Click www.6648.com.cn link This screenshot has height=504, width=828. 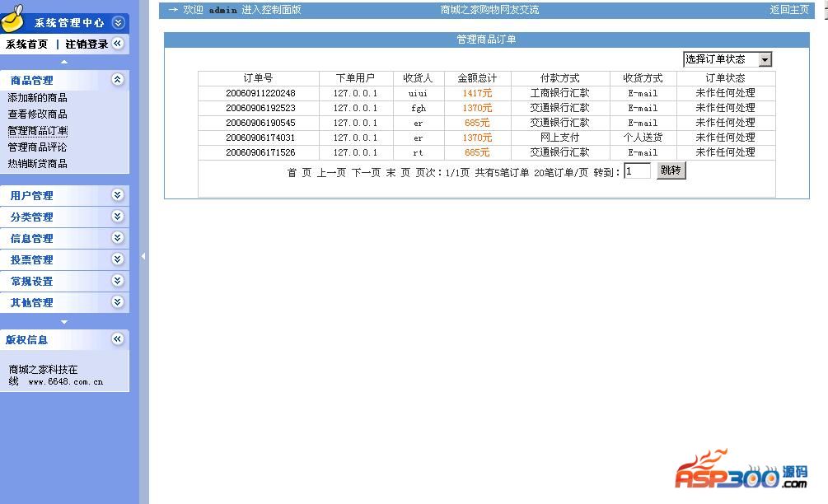click(65, 381)
